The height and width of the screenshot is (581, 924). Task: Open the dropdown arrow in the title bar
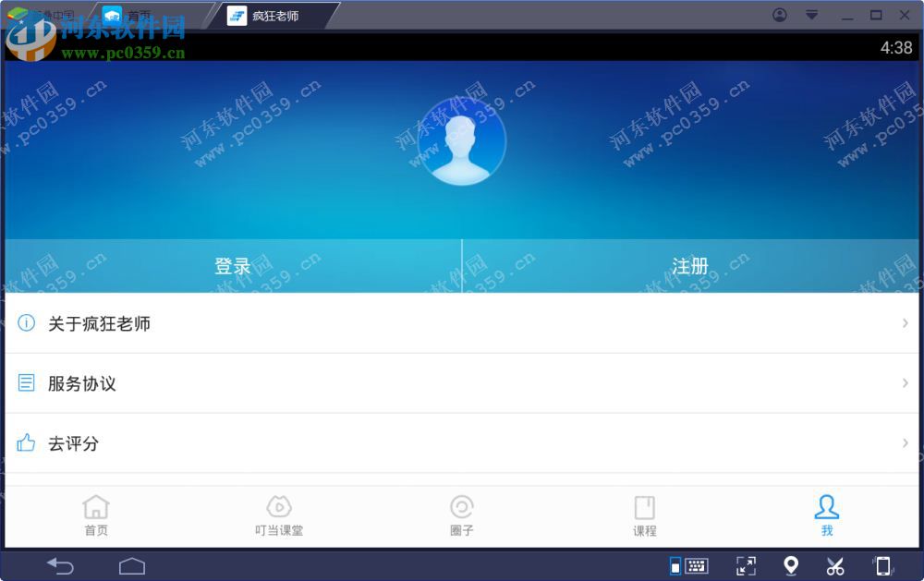click(x=811, y=15)
